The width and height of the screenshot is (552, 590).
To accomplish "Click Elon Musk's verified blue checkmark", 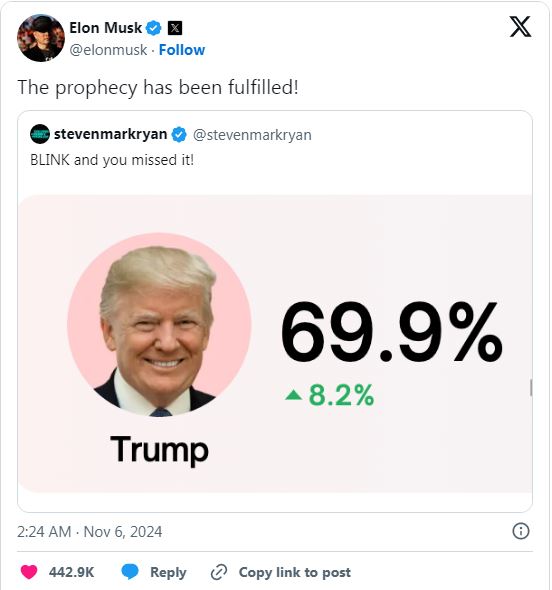I will tap(154, 28).
